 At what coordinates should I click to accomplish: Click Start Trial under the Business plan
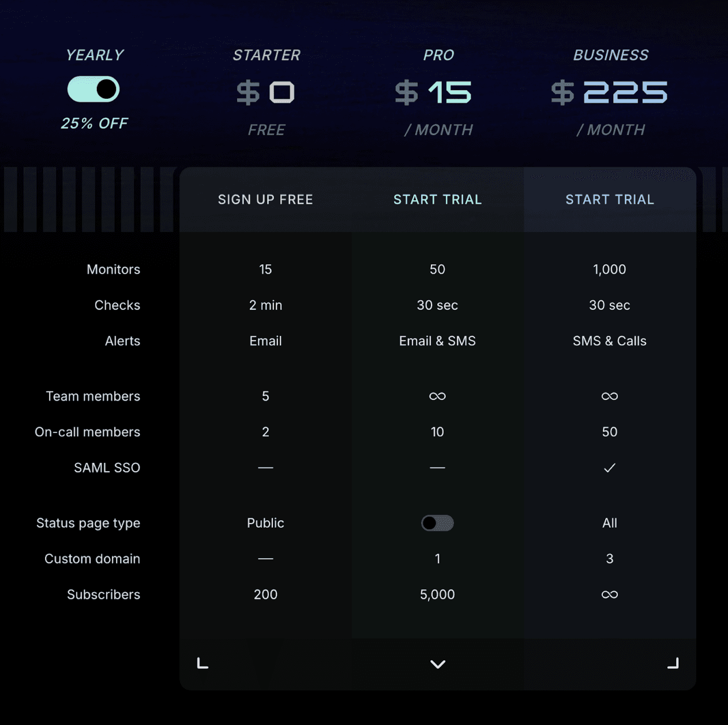pyautogui.click(x=610, y=200)
